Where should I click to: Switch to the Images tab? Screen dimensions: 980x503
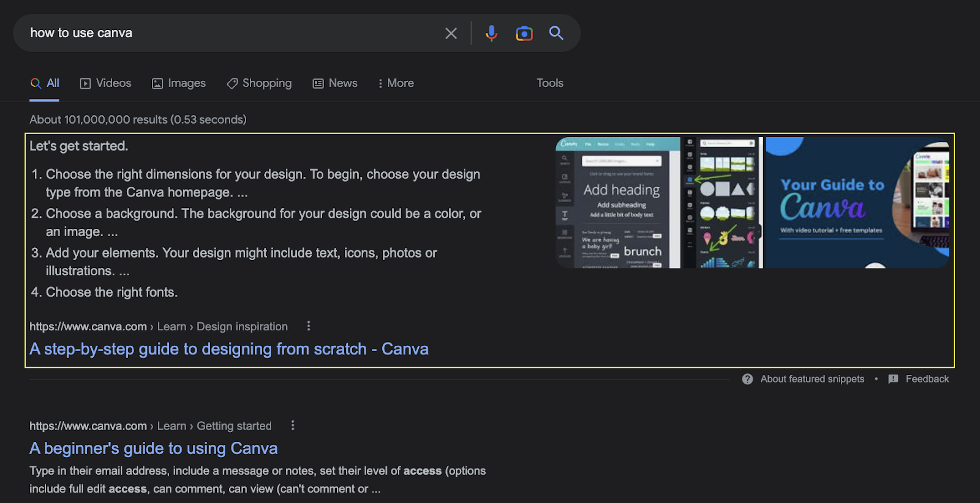[179, 83]
